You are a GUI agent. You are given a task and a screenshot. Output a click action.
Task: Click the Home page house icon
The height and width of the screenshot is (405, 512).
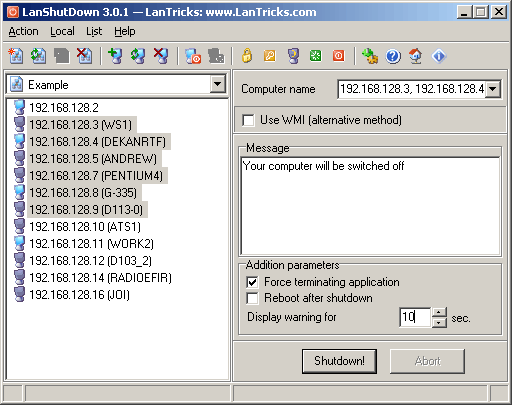(x=416, y=56)
